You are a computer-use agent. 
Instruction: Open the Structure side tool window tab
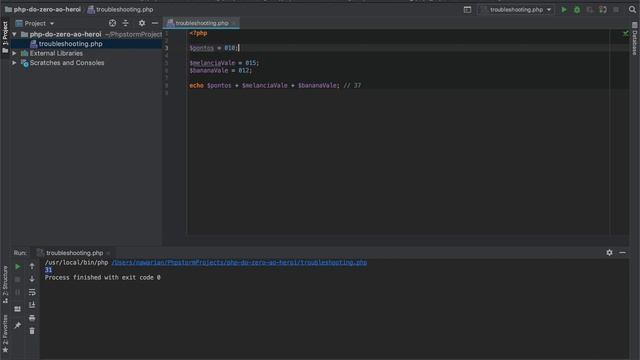coord(5,284)
